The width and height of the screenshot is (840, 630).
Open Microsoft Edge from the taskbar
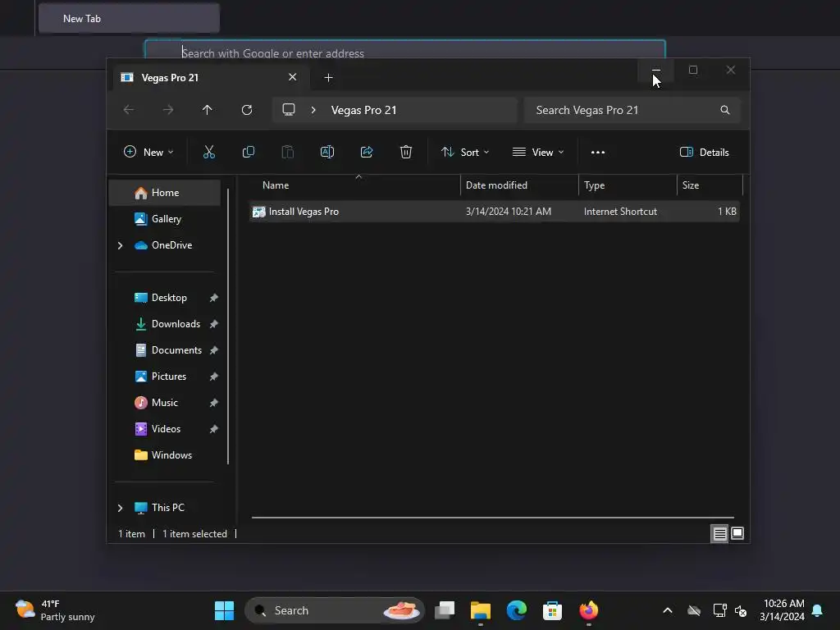pyautogui.click(x=517, y=610)
